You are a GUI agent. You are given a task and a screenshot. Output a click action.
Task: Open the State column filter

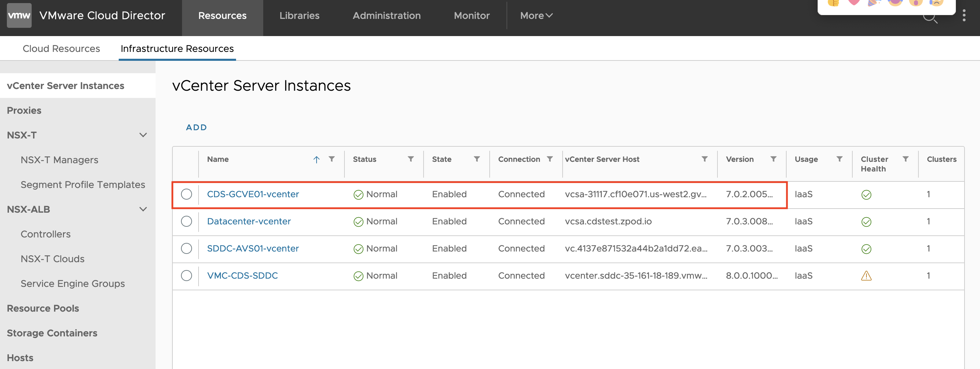click(476, 159)
